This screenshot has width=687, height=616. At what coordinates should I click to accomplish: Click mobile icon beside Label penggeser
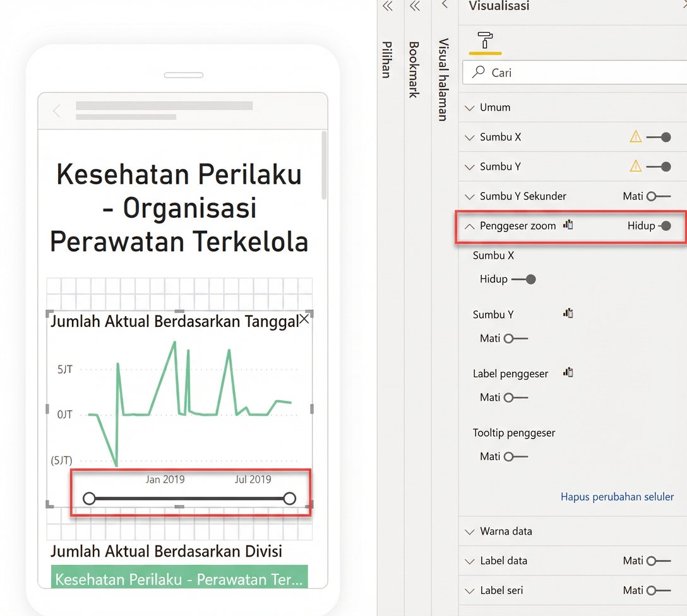pos(568,372)
